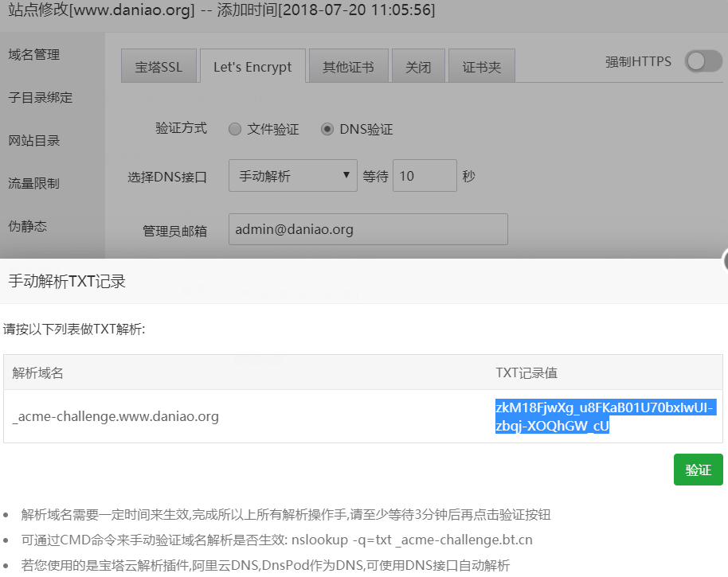Click the _acme-challenge.www.daniao.org domain cell
The image size is (728, 577).
tap(116, 416)
